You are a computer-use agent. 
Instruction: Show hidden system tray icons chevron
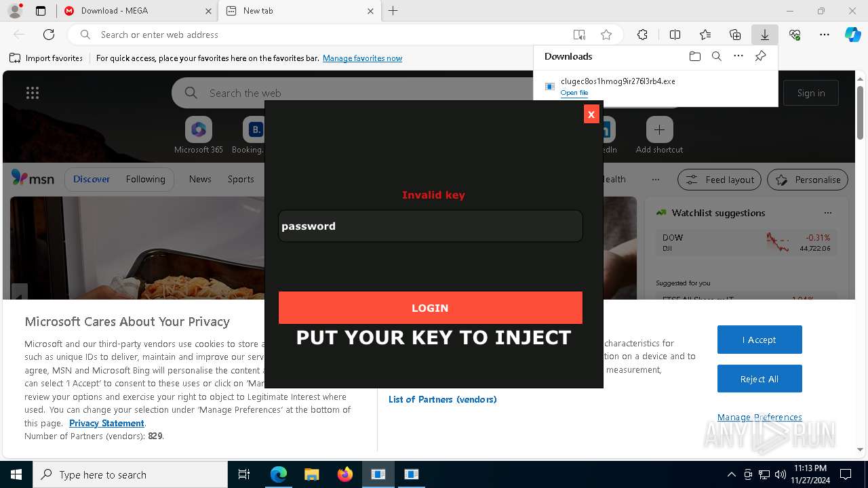point(731,474)
